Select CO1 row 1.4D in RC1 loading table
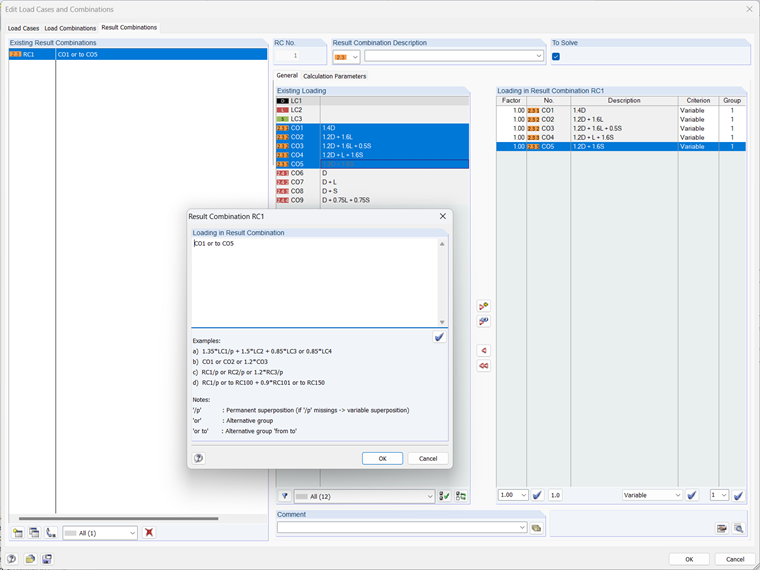Image resolution: width=760 pixels, height=570 pixels. pos(621,111)
